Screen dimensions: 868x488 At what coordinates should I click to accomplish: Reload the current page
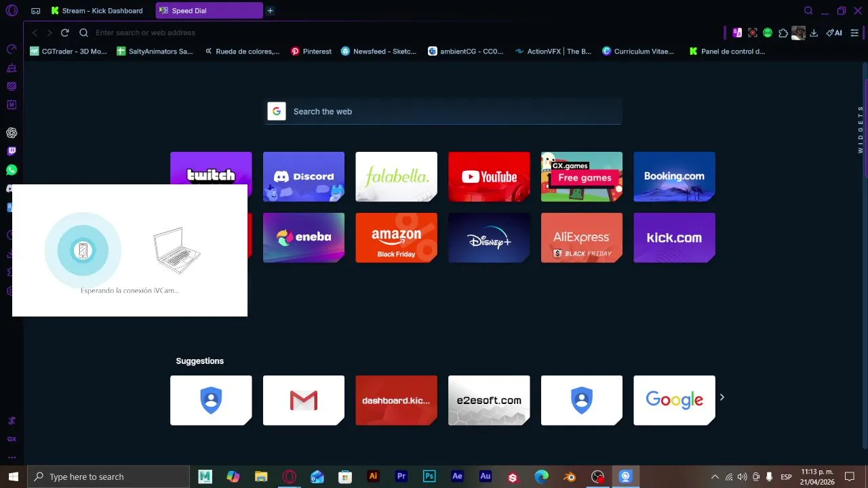click(65, 33)
